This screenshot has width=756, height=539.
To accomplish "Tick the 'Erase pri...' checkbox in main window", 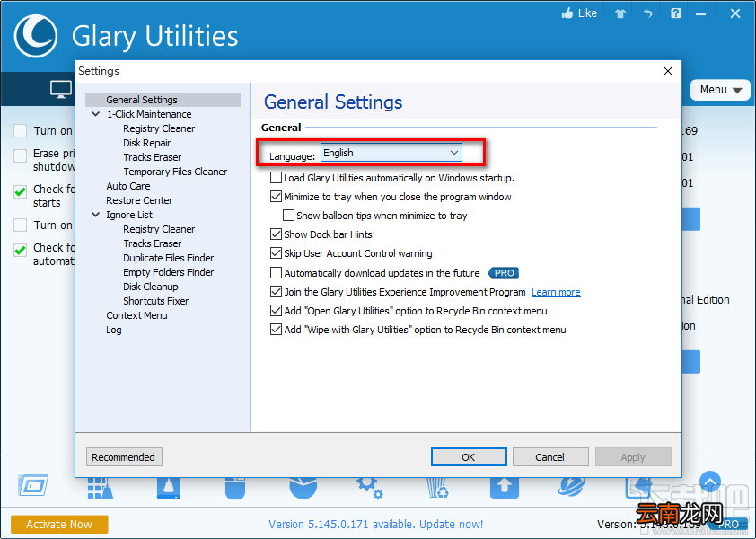I will [x=21, y=156].
